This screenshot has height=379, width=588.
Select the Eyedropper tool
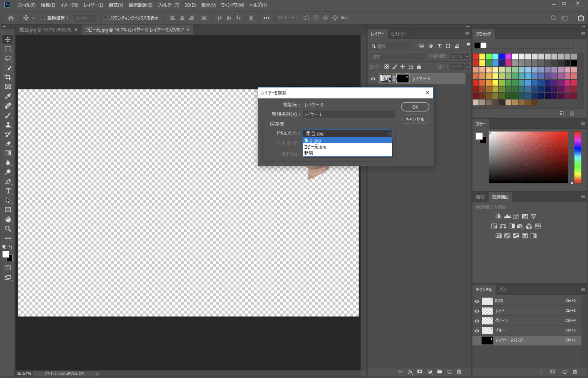[8, 96]
